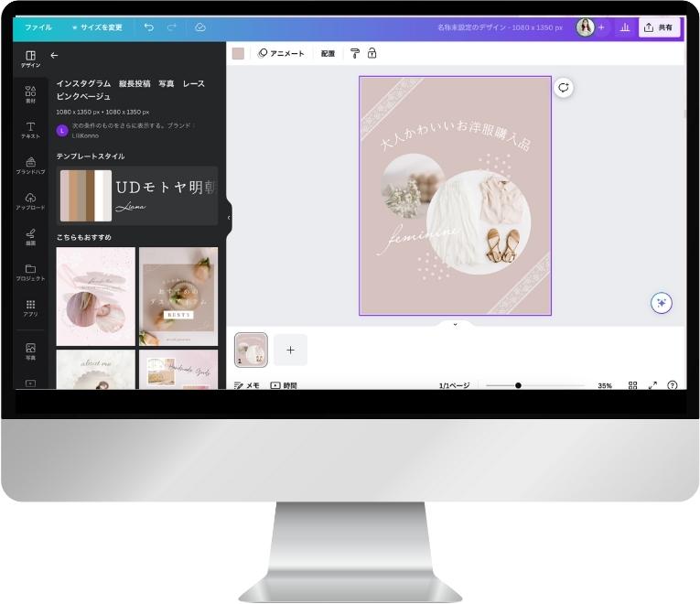Image resolution: width=700 pixels, height=604 pixels.
Task: Open analytics bar chart icon
Action: [625, 27]
